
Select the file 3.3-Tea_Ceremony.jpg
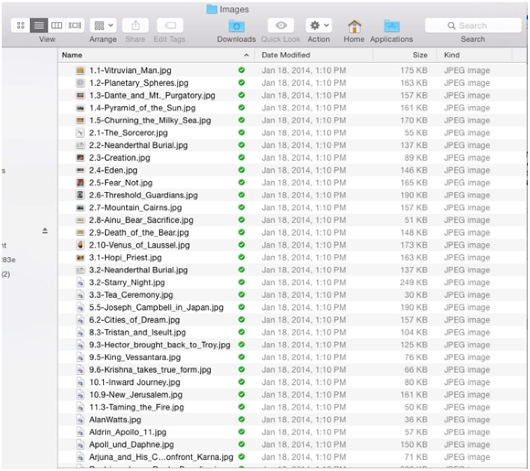pyautogui.click(x=131, y=295)
